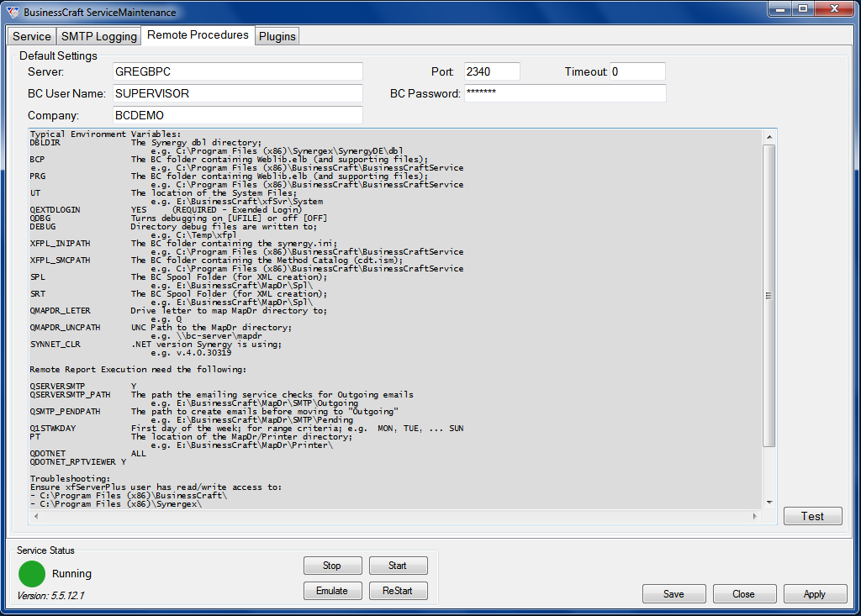The height and width of the screenshot is (616, 861).
Task: Click the 'QDOTNET_RPTVIEWER Y' line
Action: point(78,461)
